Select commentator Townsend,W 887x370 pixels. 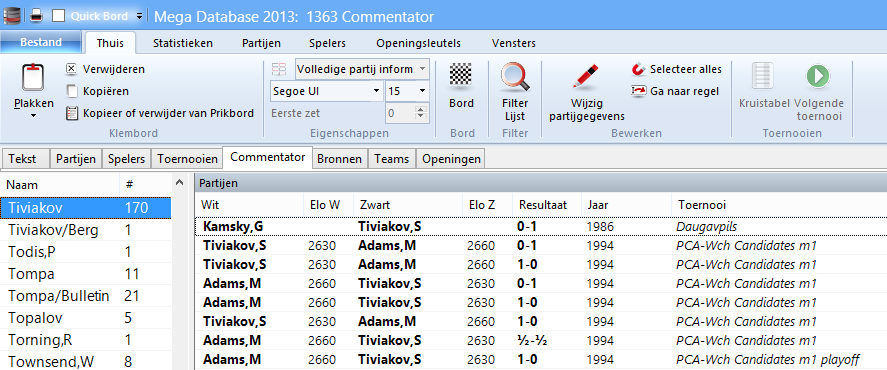(x=86, y=362)
